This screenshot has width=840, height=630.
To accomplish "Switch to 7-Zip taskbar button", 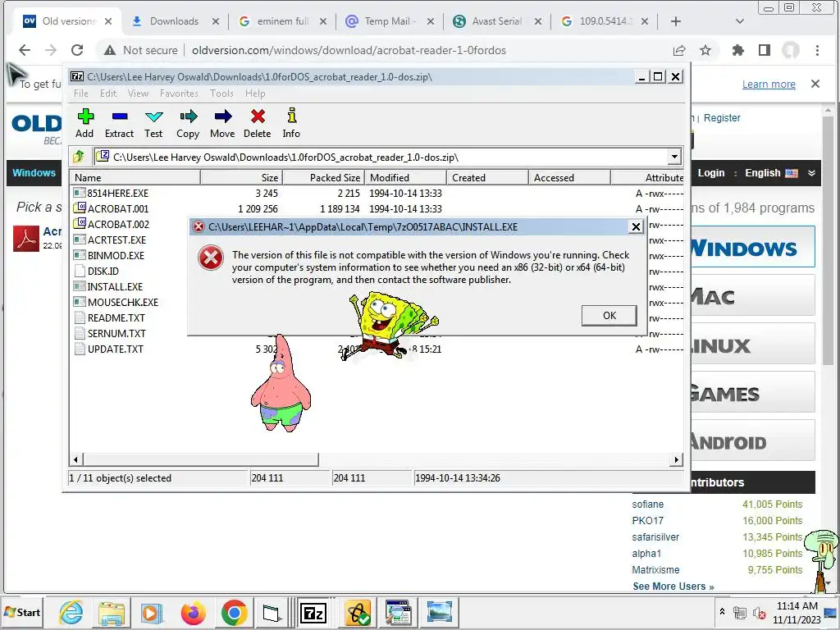I will tap(313, 612).
